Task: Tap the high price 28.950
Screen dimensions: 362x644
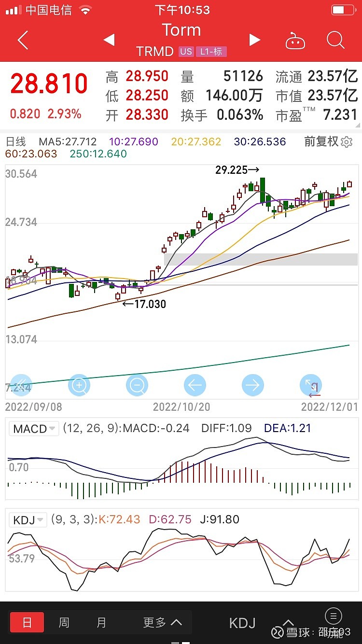Action: tap(147, 76)
